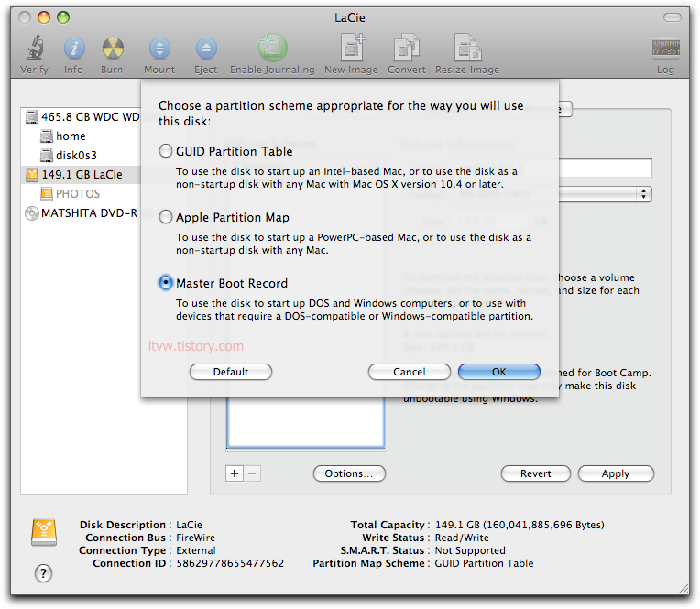Viewport: 700px width, 609px height.
Task: Click the Enable Journaling icon
Action: pos(272,48)
